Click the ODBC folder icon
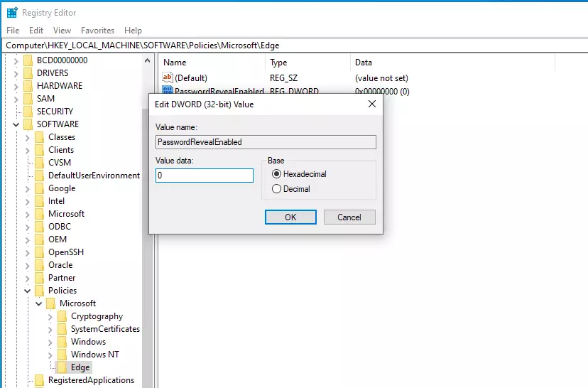Image resolution: width=588 pixels, height=388 pixels. [x=39, y=226]
